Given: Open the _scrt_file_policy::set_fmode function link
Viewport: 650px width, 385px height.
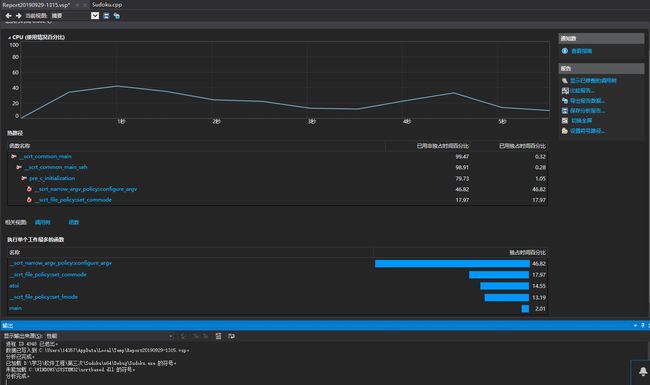Looking at the screenshot, I should click(x=44, y=297).
